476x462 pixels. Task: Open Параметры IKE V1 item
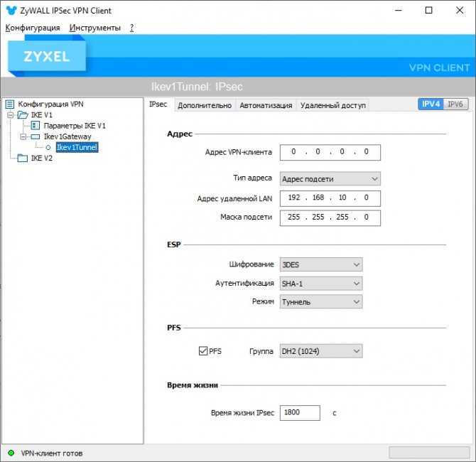[75, 126]
